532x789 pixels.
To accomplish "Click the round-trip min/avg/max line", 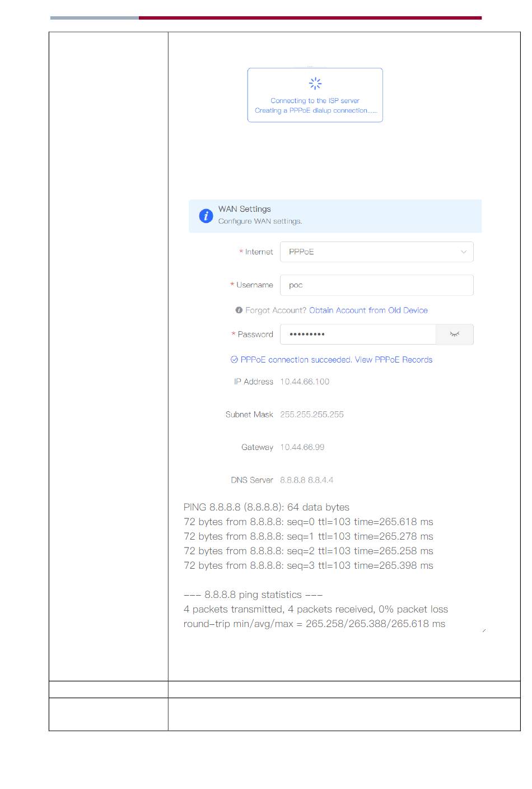I will click(315, 624).
